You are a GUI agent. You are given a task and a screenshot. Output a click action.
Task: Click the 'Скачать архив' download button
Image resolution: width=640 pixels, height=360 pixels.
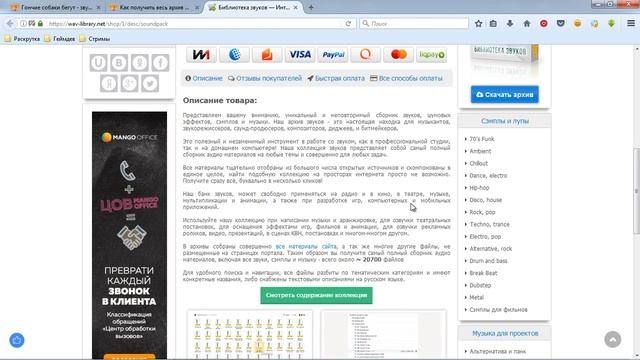(x=504, y=94)
